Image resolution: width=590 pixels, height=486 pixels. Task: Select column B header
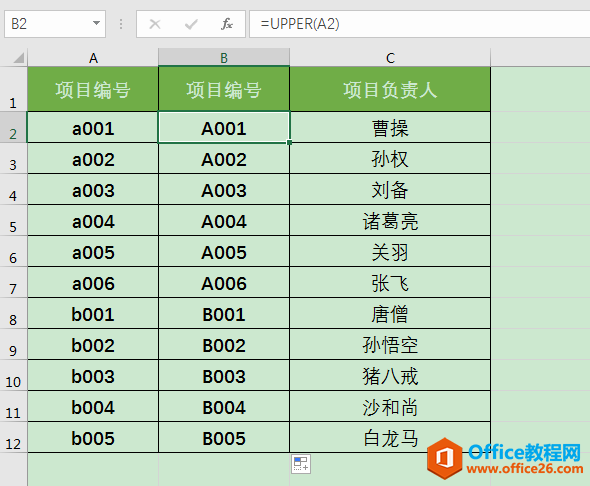(x=224, y=58)
